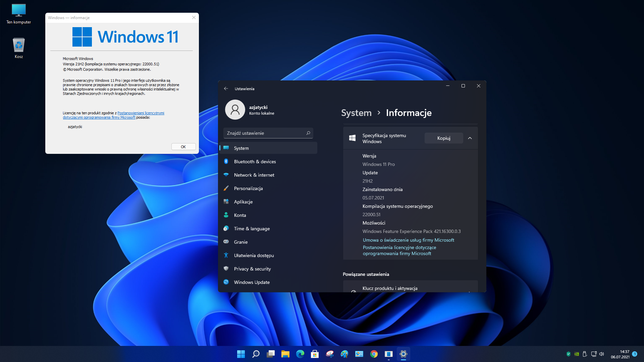Image resolution: width=644 pixels, height=362 pixels.
Task: Click the Bluetooth icon in the Settings sidebar
Action: coord(226,162)
